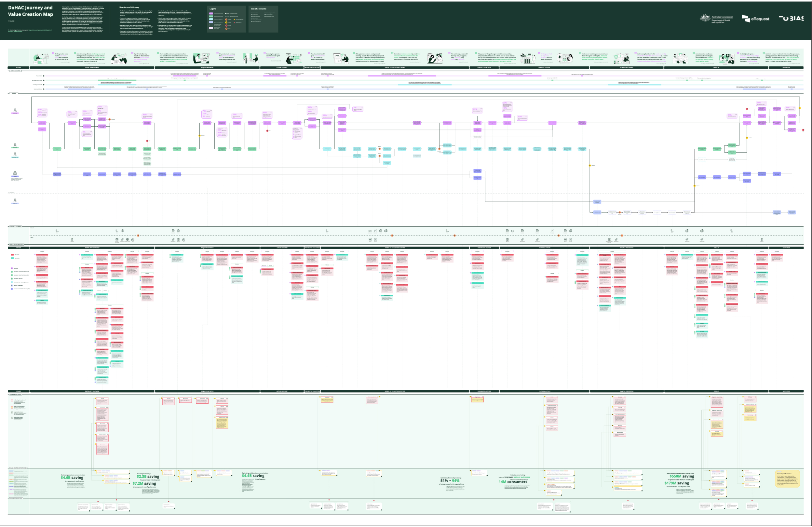Click the "DoHAC Journey and Value Creation Map" title
The width and height of the screenshot is (812, 527).
[x=30, y=11]
